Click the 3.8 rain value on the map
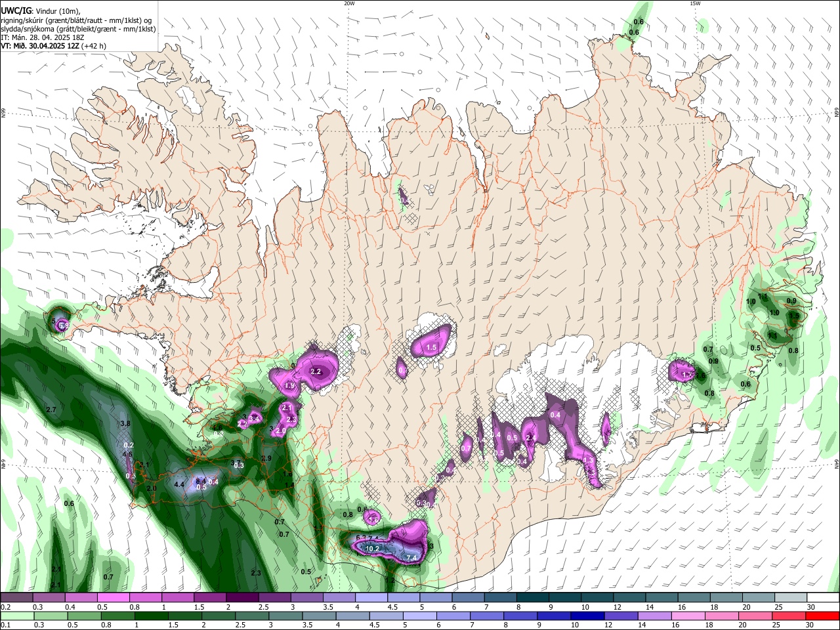 125,424
